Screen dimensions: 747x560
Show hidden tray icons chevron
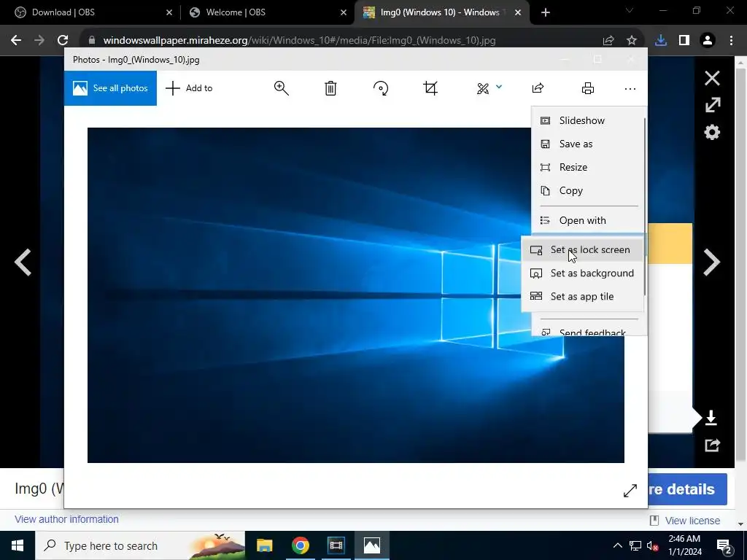pyautogui.click(x=617, y=545)
